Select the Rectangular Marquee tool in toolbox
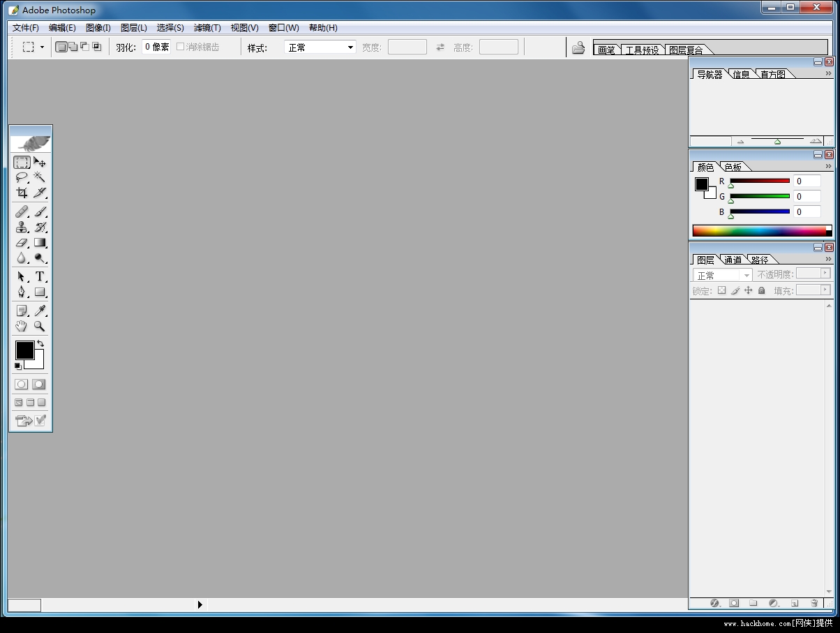 click(x=22, y=163)
